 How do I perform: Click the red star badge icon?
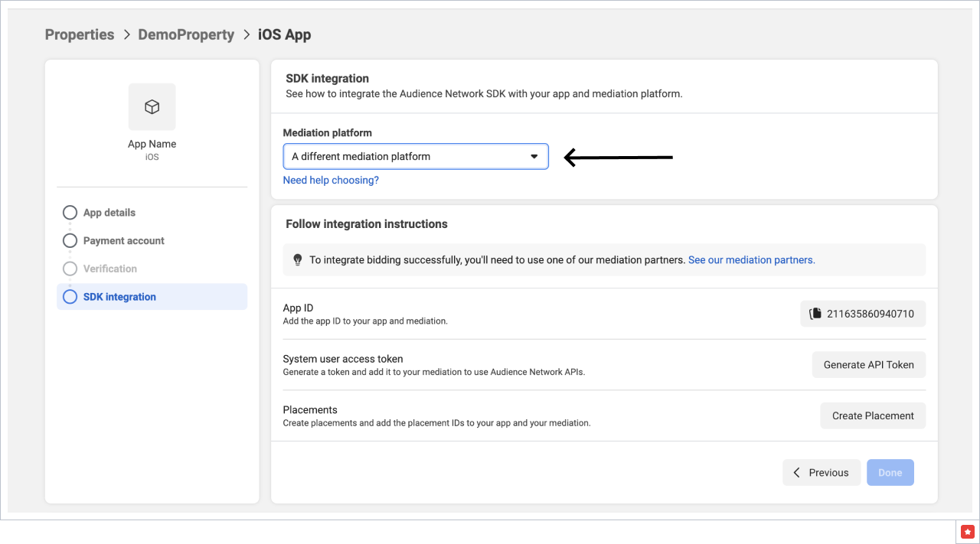(968, 532)
